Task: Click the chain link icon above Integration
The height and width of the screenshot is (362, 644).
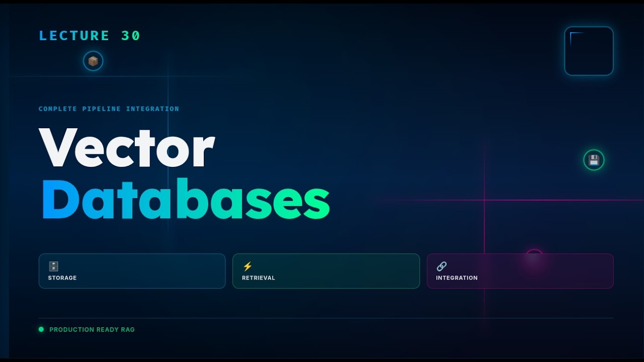Action: coord(441,266)
